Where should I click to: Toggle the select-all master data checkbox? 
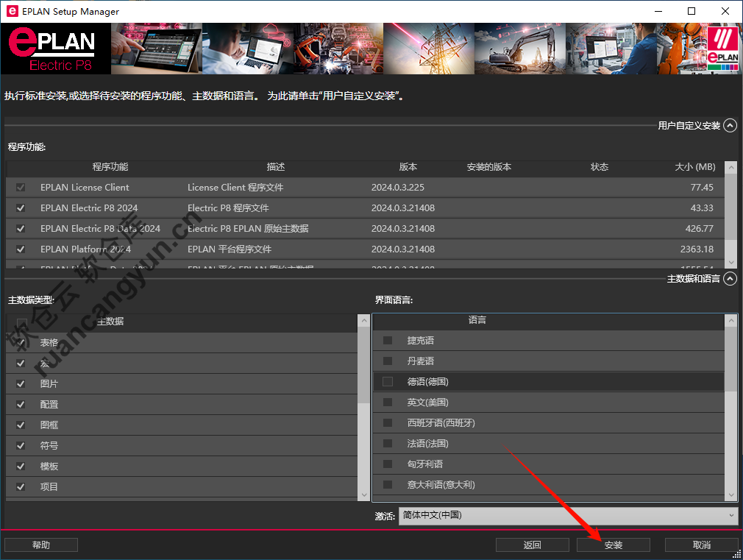(21, 322)
